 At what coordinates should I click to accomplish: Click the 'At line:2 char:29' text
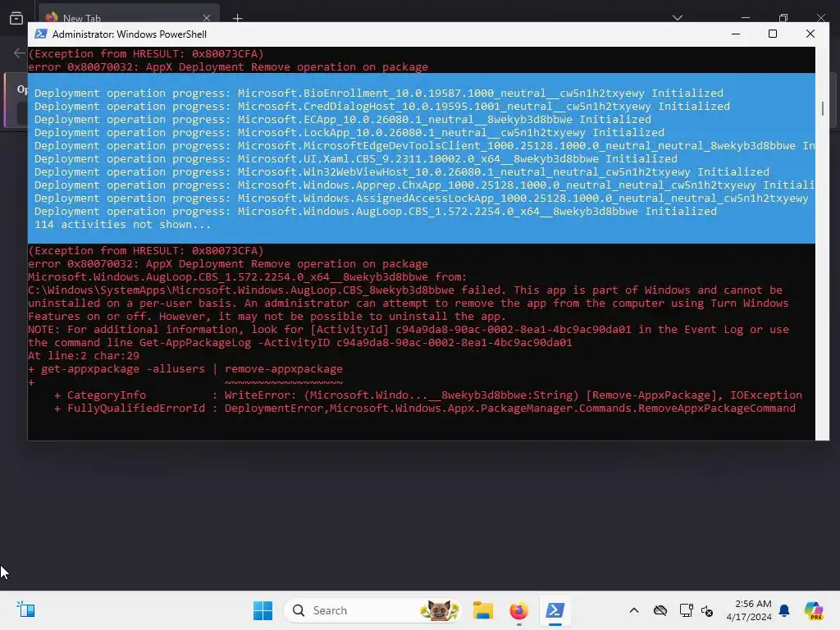(84, 356)
